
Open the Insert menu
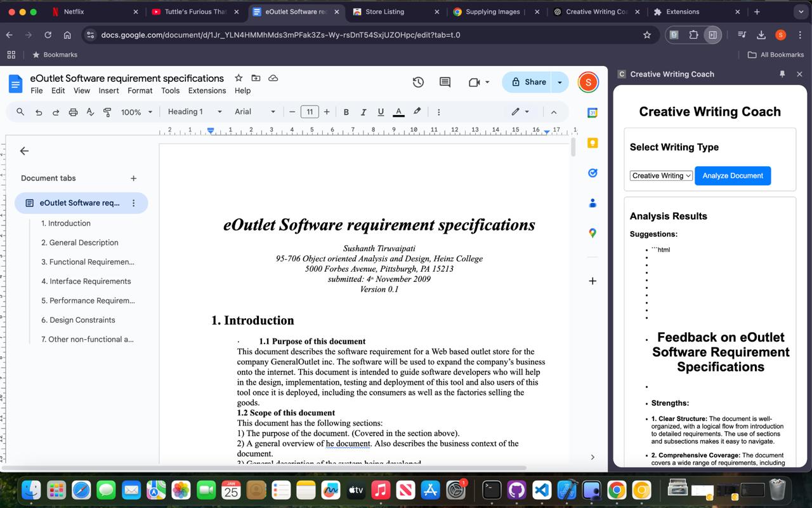(108, 91)
